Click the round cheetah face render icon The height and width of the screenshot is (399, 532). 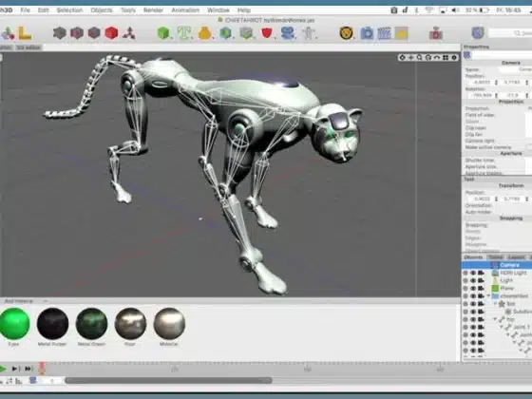click(x=346, y=33)
